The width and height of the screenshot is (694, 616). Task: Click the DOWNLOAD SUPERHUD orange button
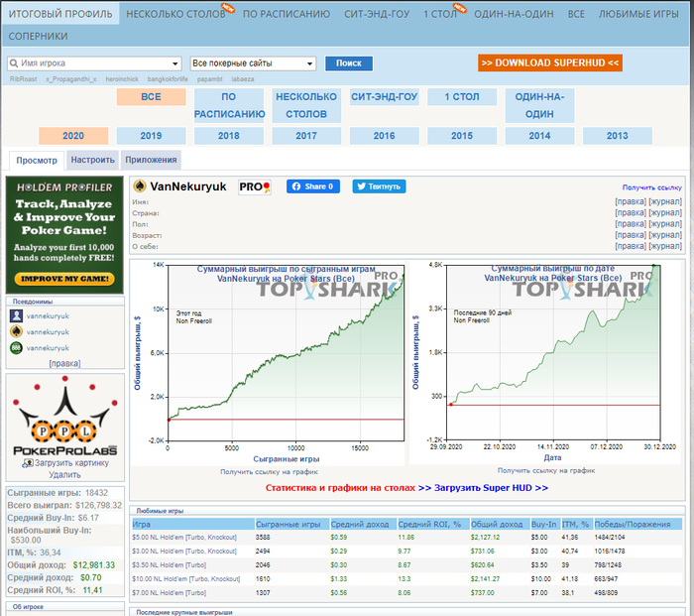coord(550,62)
